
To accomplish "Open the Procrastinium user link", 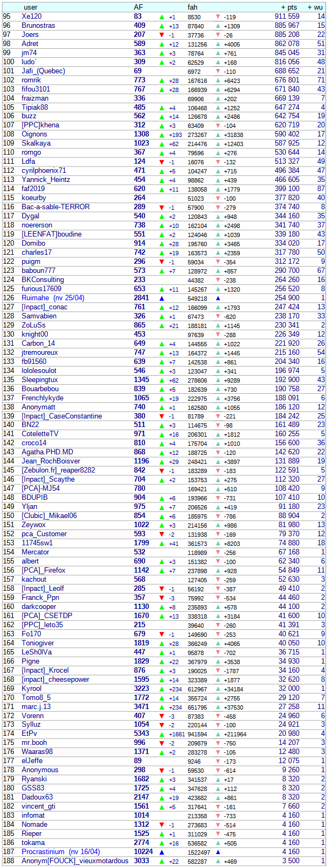I will [x=43, y=851].
